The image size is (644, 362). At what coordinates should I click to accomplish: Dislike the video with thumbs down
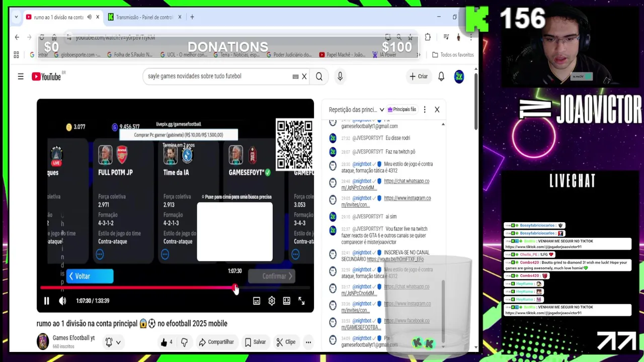(184, 342)
